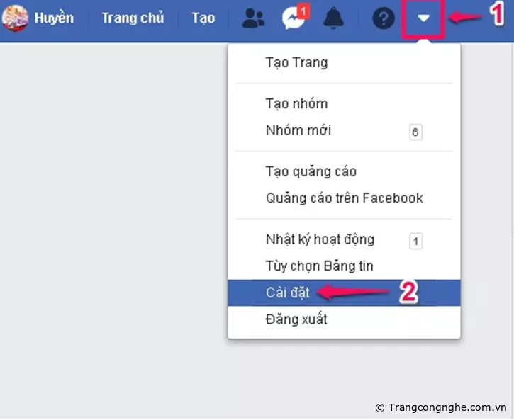514x420 pixels.
Task: Go to the Huyền profile link
Action: click(54, 18)
